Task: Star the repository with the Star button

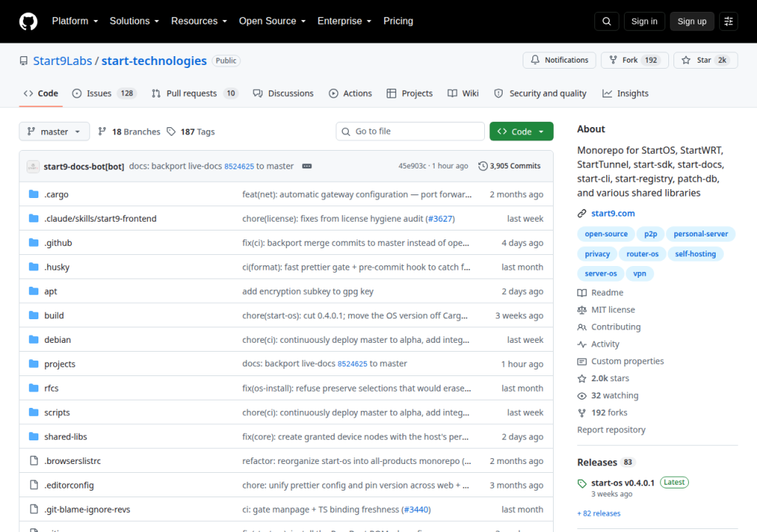Action: (705, 60)
